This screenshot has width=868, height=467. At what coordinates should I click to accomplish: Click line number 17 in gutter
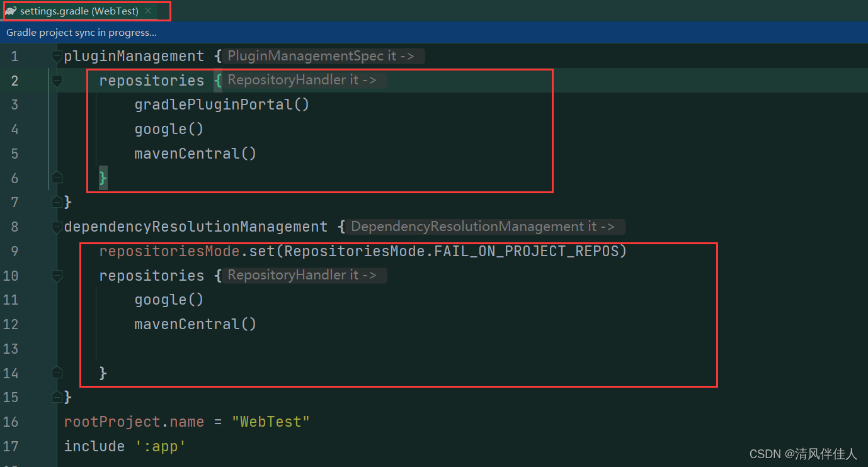click(x=11, y=446)
